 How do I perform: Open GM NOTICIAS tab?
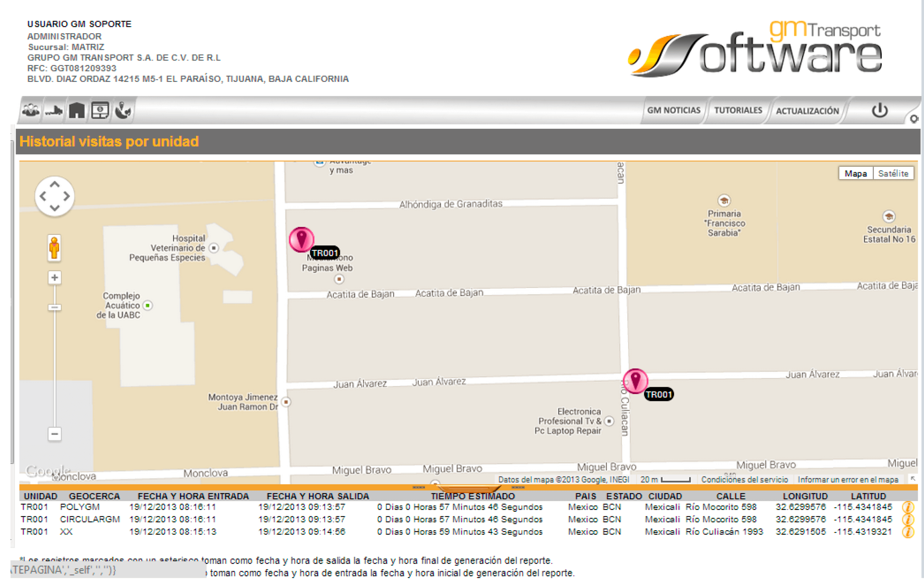[674, 111]
